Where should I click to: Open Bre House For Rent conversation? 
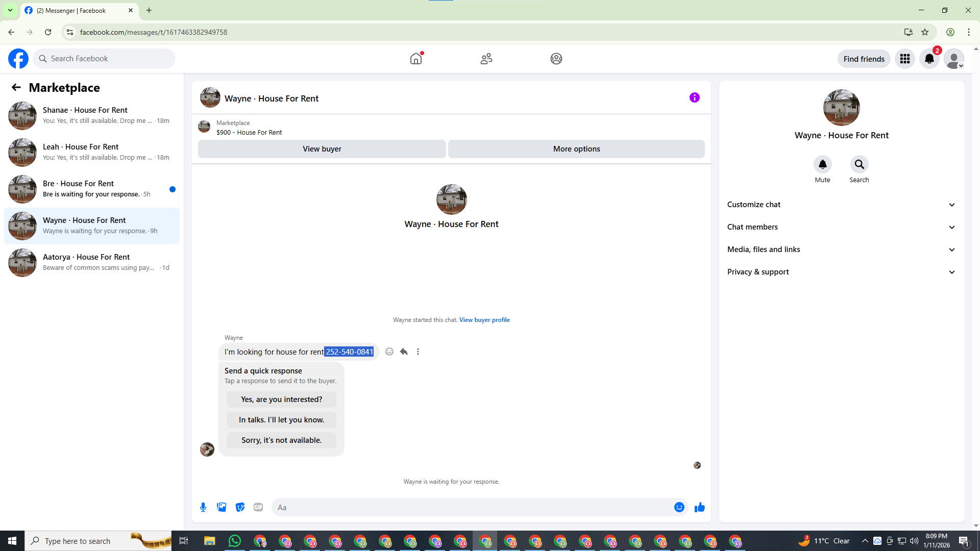(92, 189)
